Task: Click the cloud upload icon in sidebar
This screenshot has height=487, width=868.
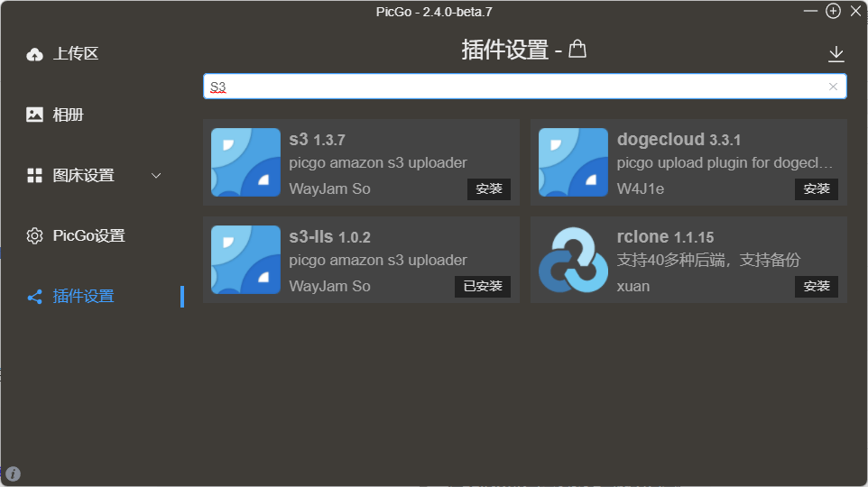Action: point(35,54)
